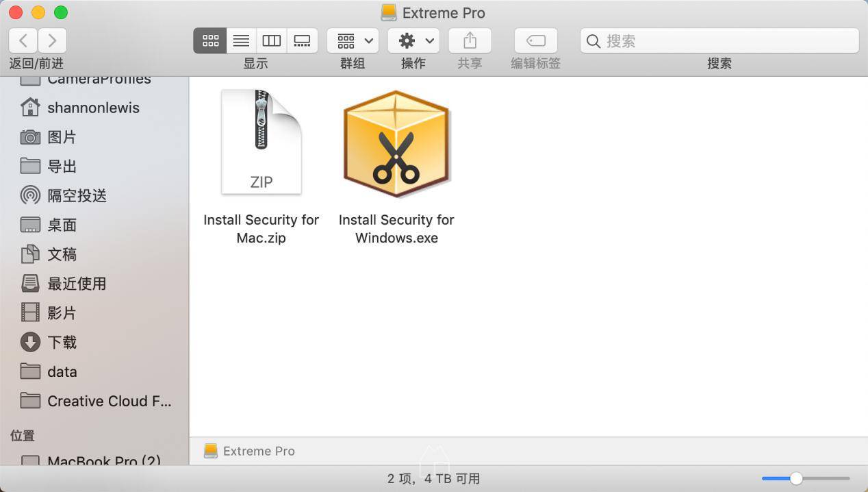Click the Install Security for Mac.zip filename label
Viewport: 868px width, 492px height.
[261, 229]
